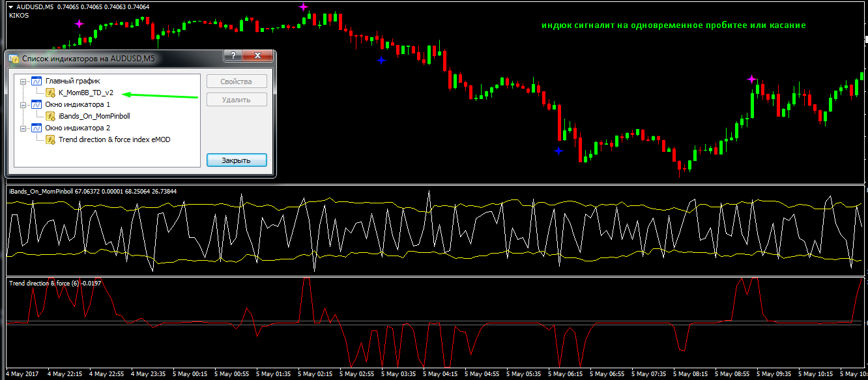Collapse the Окно индикатора 1 tree node
This screenshot has width=868, height=380.
[24, 106]
